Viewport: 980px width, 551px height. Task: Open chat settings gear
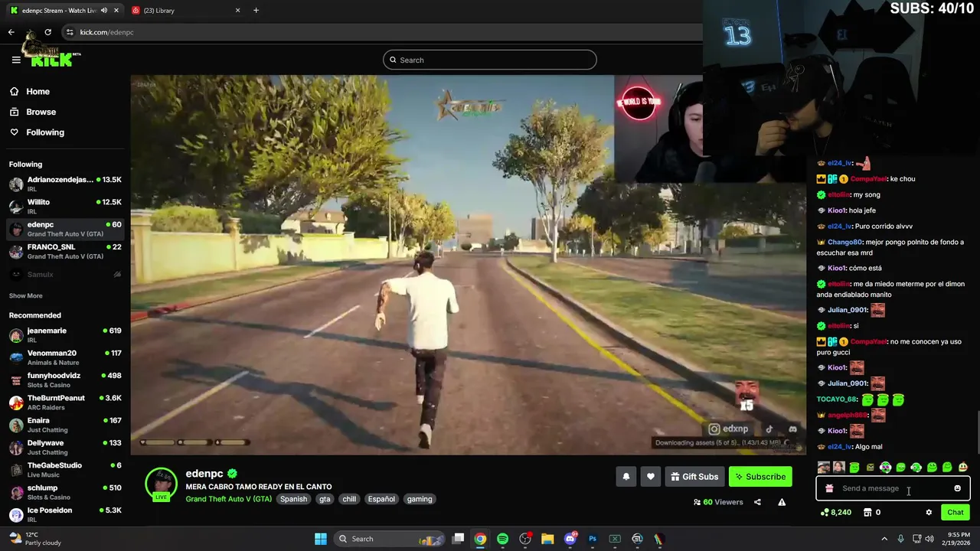pyautogui.click(x=929, y=513)
